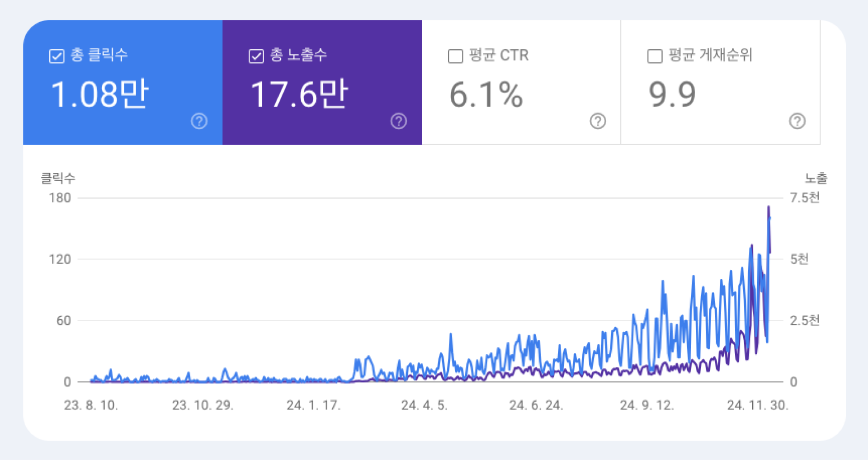This screenshot has height=460, width=868.
Task: Click the 24. 4. 5. date label
Action: click(424, 405)
